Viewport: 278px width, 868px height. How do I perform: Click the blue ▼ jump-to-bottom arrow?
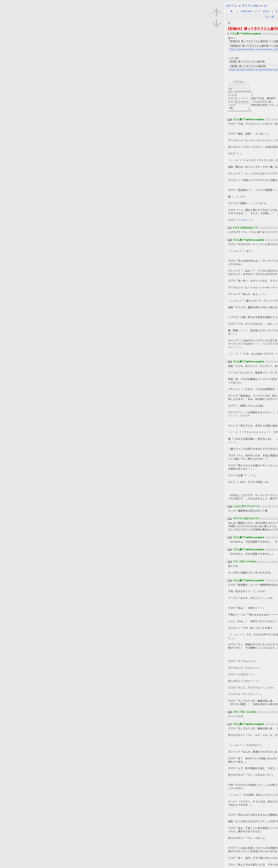point(231,11)
